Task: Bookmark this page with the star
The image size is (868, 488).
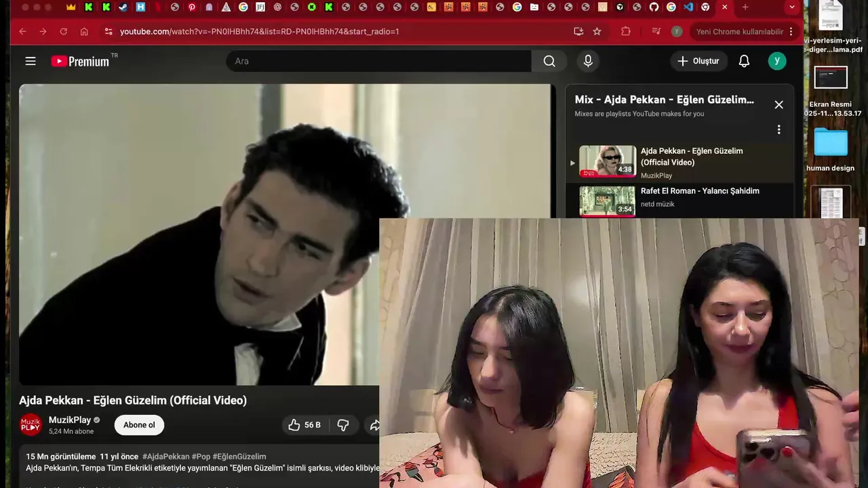Action: click(597, 31)
